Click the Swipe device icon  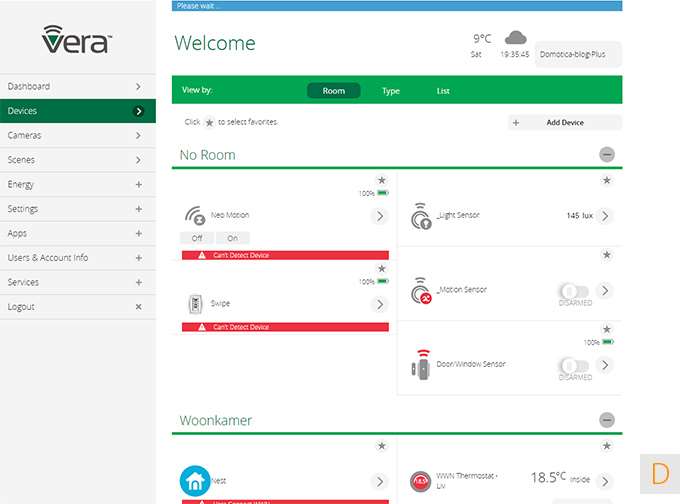[196, 304]
